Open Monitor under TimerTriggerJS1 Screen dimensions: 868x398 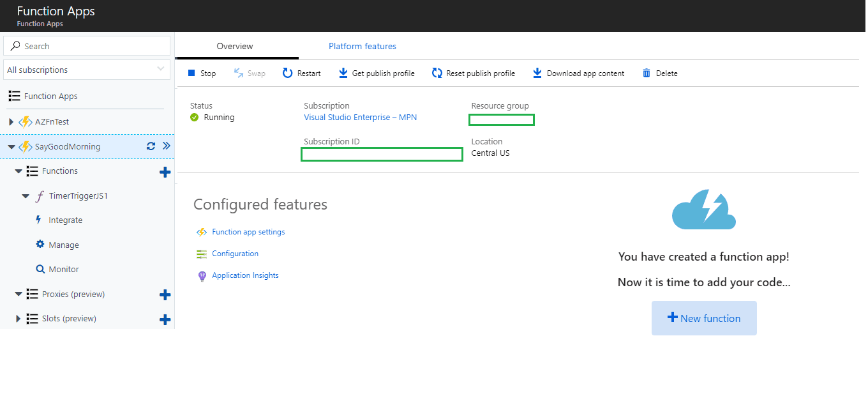[64, 270]
